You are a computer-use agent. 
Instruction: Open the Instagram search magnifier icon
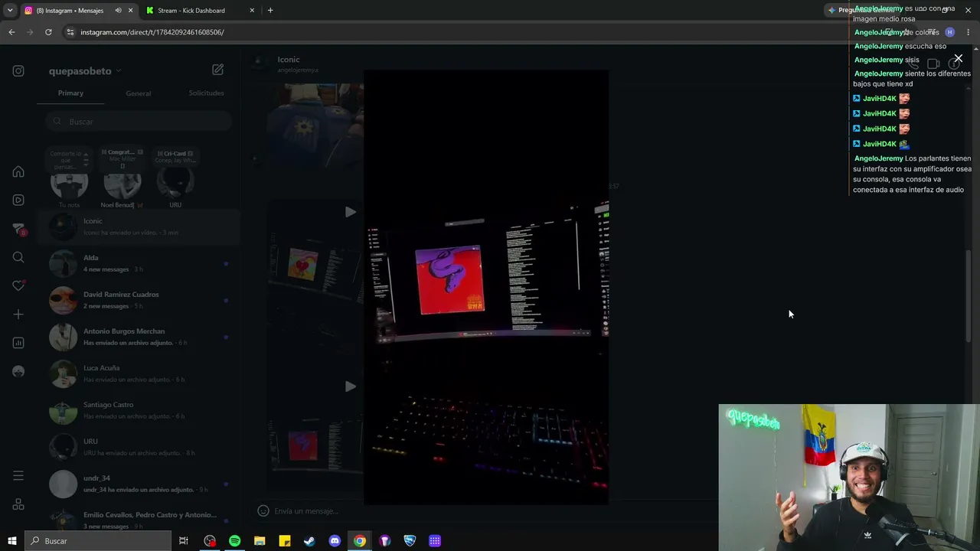[x=18, y=257]
